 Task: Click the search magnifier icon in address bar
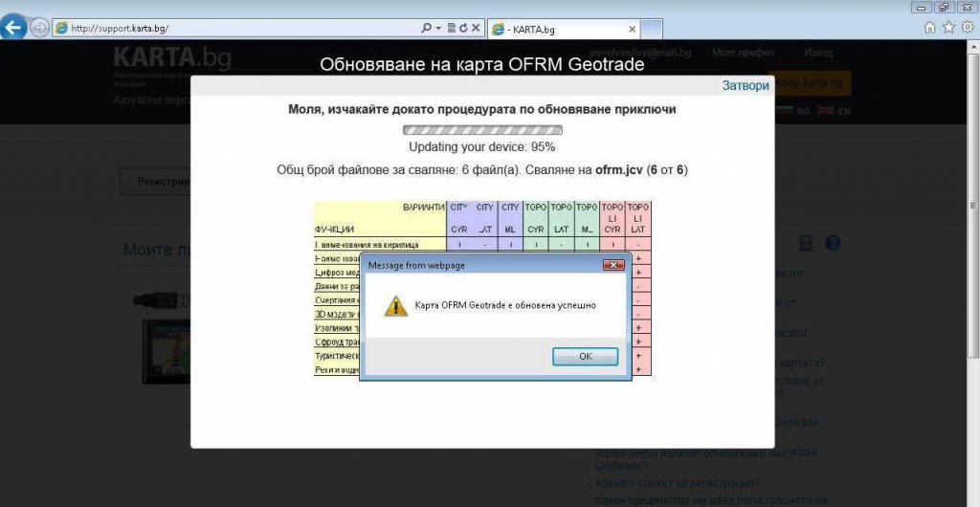point(426,28)
